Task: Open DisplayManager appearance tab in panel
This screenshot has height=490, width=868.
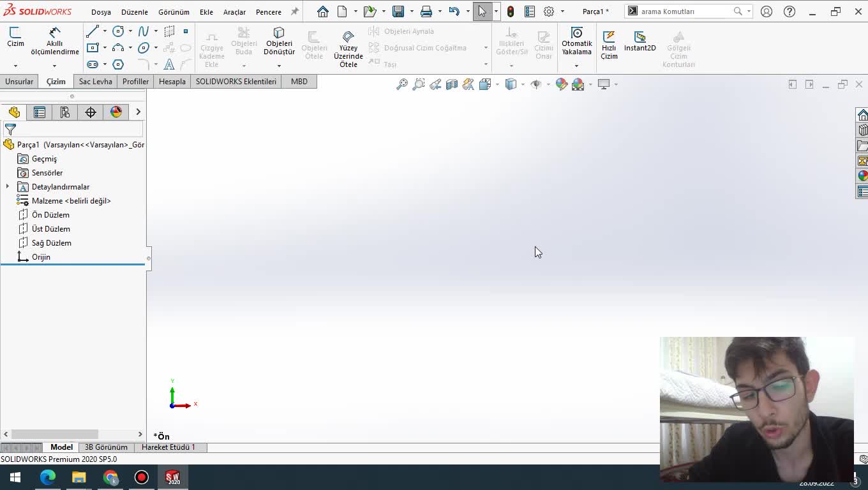Action: 116,112
